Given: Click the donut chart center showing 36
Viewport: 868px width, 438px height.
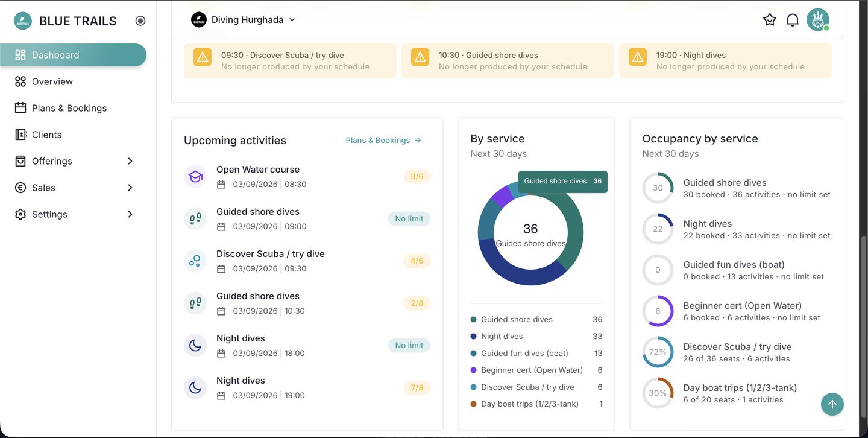Looking at the screenshot, I should 530,229.
